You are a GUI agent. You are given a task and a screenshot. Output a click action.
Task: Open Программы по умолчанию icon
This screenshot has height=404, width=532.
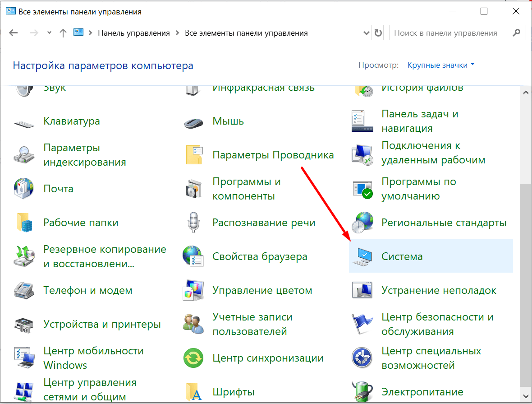point(362,189)
